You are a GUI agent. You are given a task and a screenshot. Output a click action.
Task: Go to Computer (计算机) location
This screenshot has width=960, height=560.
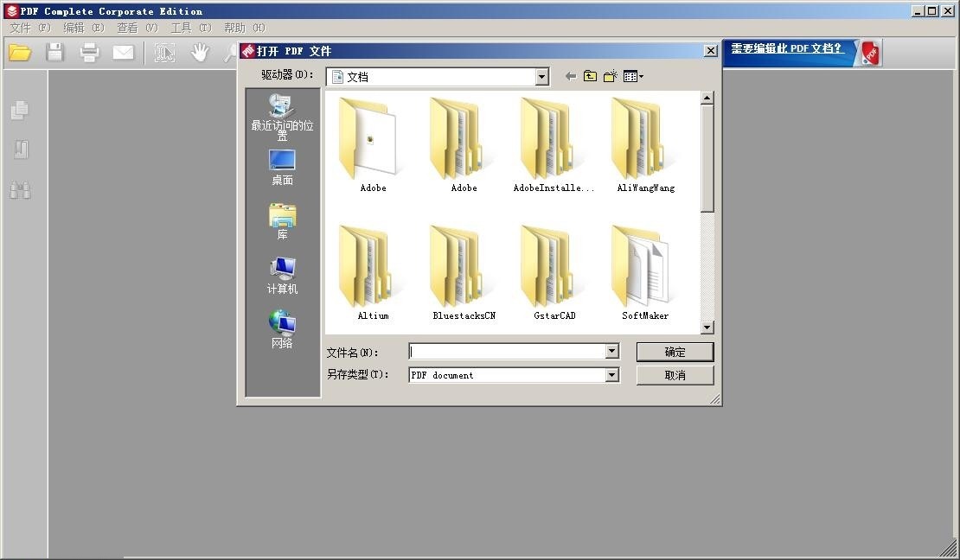(x=282, y=276)
